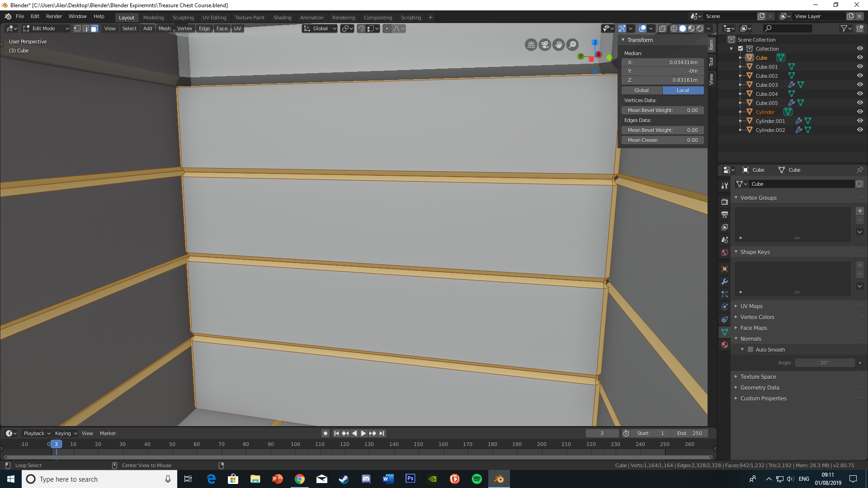This screenshot has height=488, width=868.
Task: Hide the Cylinder.001 object
Action: coord(860,121)
